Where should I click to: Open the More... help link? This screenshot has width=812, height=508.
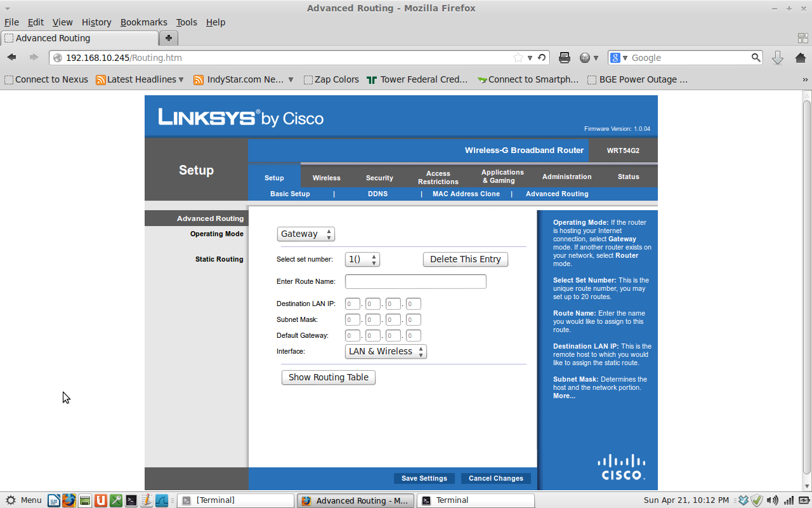pos(564,396)
